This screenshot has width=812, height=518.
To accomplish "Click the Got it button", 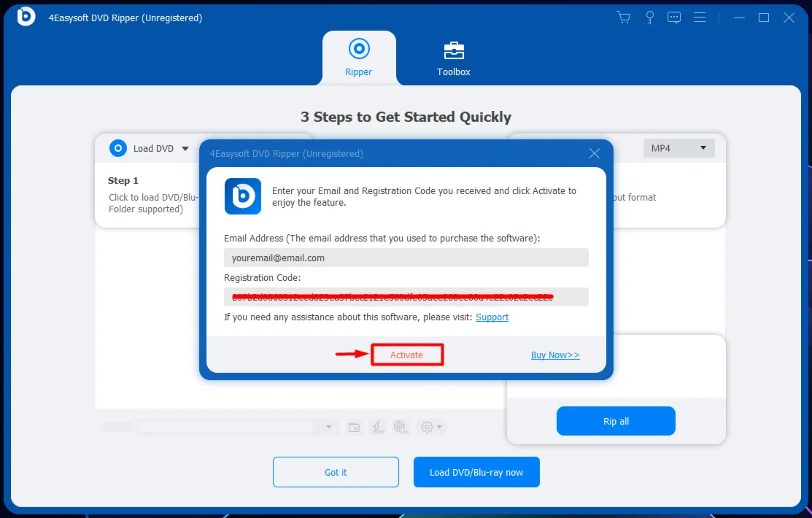I will point(336,472).
